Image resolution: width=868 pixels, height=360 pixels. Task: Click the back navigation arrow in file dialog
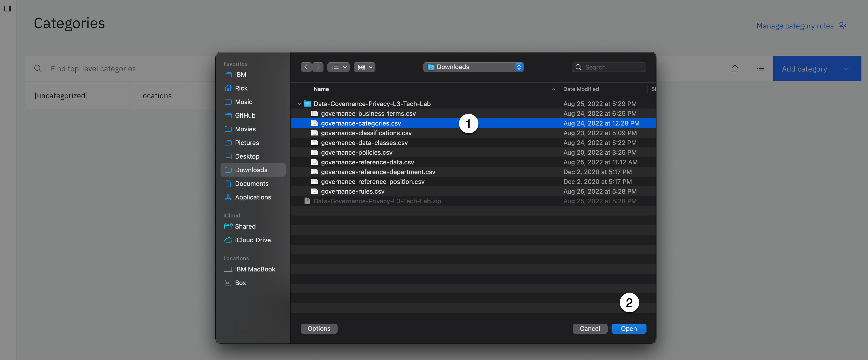pos(306,67)
